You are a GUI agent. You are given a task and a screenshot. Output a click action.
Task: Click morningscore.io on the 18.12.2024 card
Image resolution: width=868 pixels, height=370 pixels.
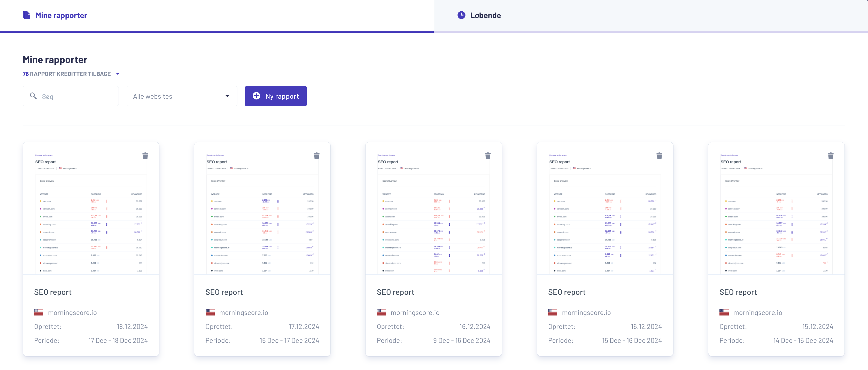(72, 313)
